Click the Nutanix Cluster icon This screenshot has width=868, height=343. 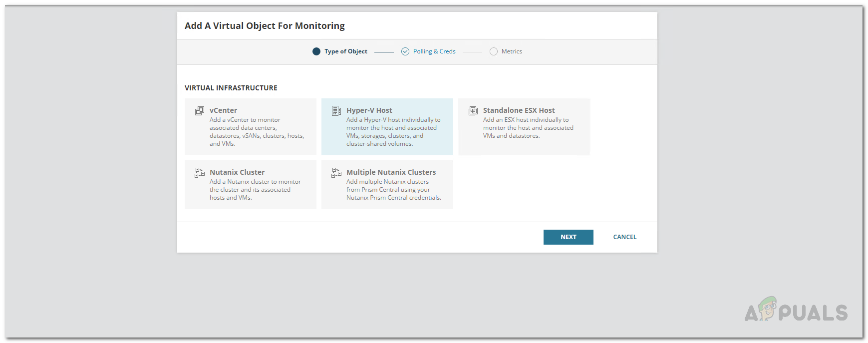[x=200, y=173]
